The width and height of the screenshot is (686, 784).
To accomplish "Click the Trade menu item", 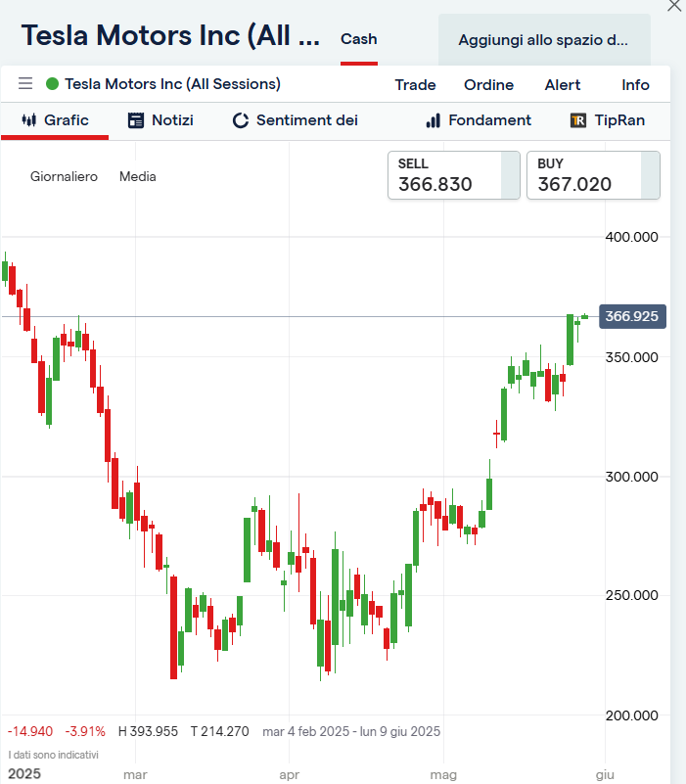I will (x=415, y=84).
